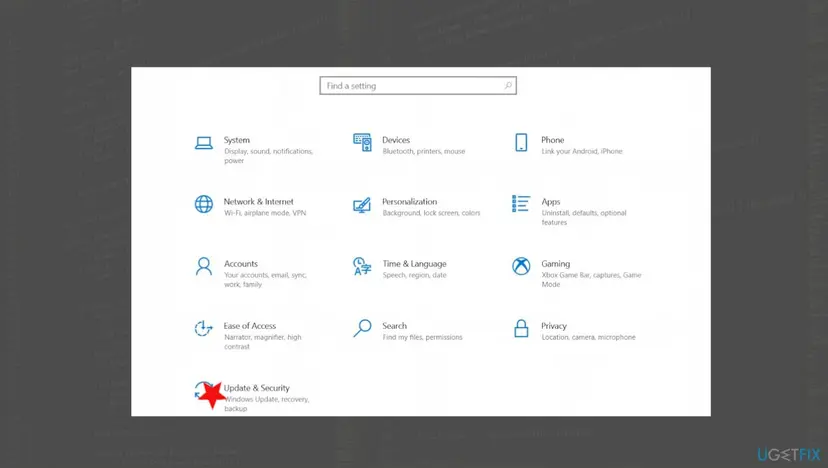Open Update & Security title
This screenshot has height=468, width=828.
click(257, 388)
